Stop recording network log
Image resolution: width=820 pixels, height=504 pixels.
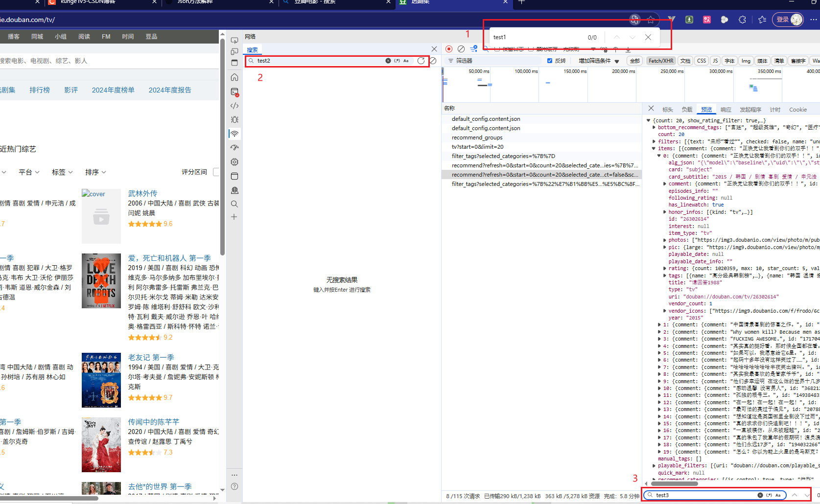pyautogui.click(x=449, y=49)
